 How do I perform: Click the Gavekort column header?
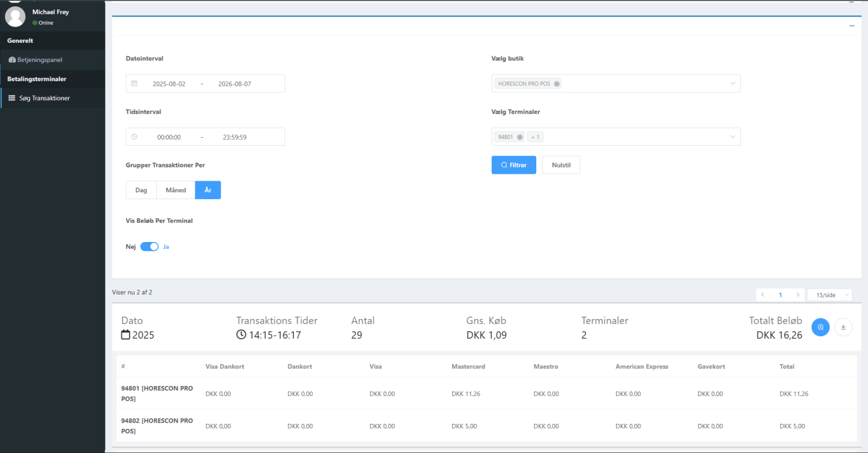click(711, 367)
